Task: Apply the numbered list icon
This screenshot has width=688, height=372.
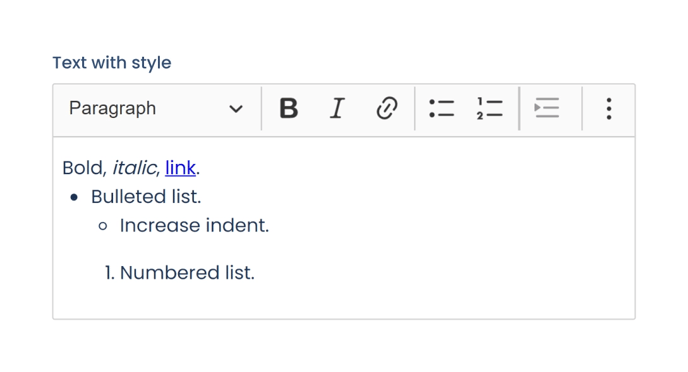Action: tap(490, 108)
